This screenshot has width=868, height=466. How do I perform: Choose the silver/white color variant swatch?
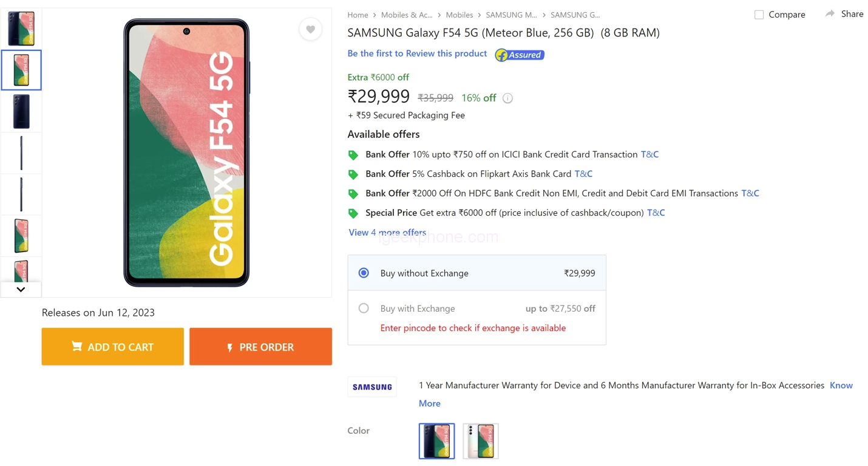click(x=480, y=441)
